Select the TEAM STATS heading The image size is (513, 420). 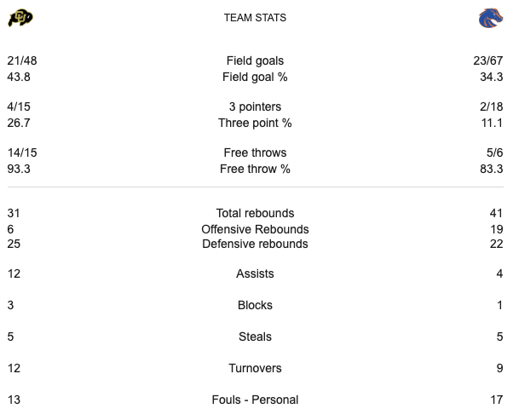(x=255, y=18)
